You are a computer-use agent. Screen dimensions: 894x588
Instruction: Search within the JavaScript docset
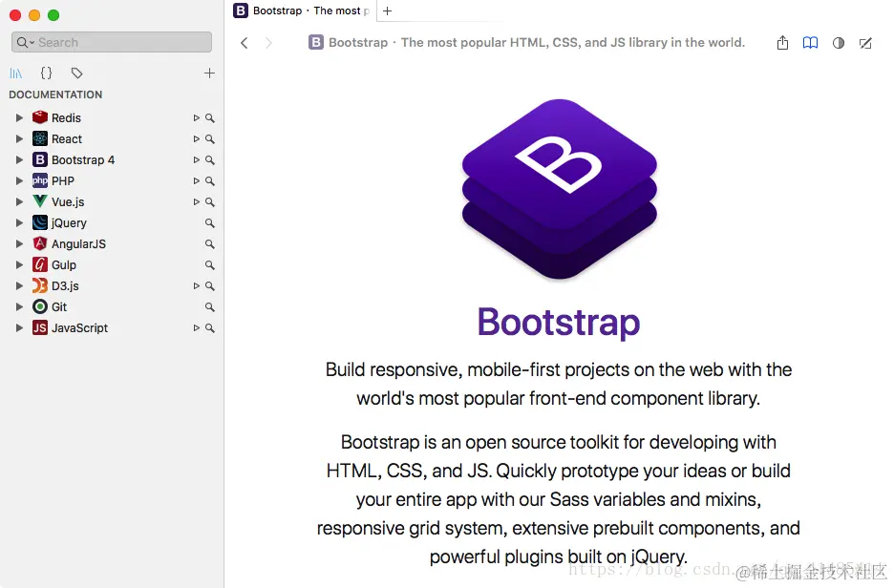210,328
